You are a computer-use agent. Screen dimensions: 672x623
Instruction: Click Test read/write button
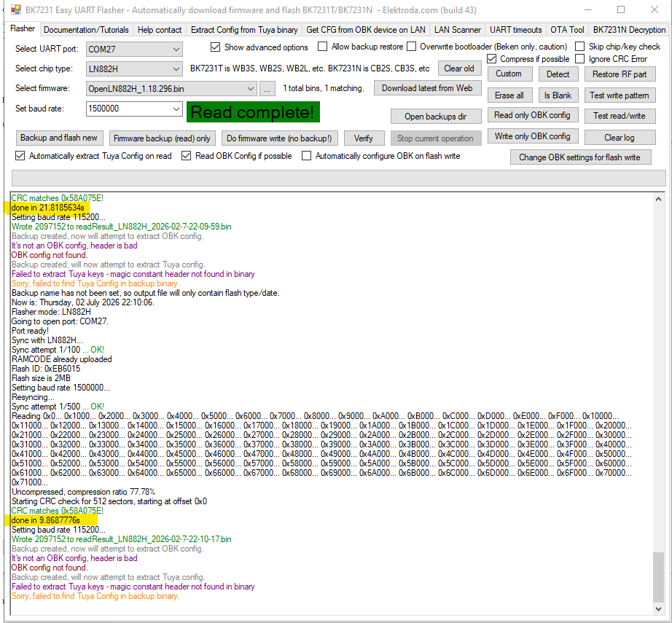click(x=620, y=116)
